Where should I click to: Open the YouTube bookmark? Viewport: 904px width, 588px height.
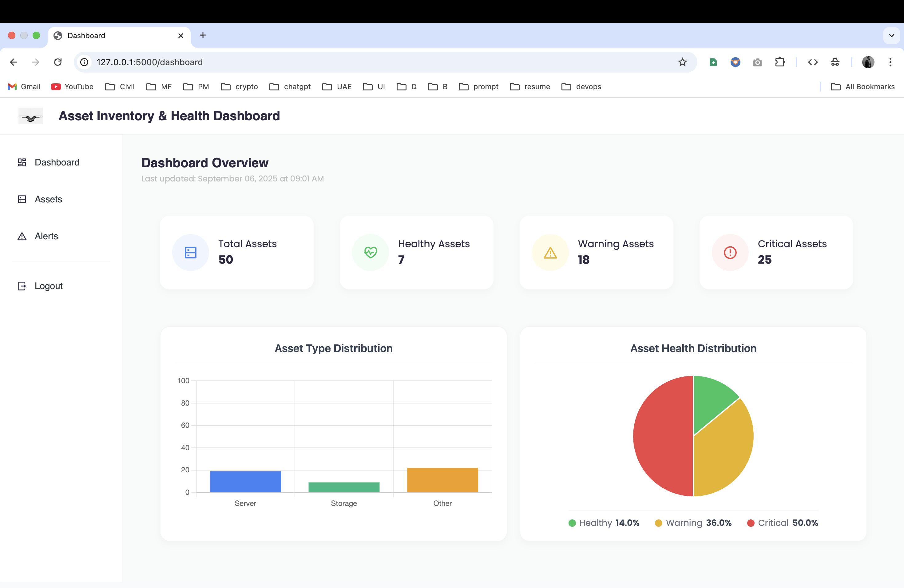pos(72,87)
